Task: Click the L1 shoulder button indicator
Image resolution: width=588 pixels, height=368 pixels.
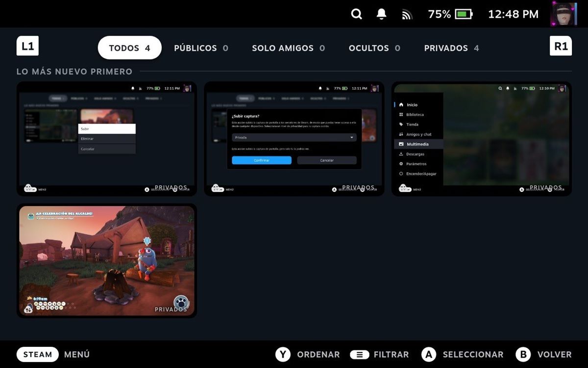Action: click(x=27, y=46)
